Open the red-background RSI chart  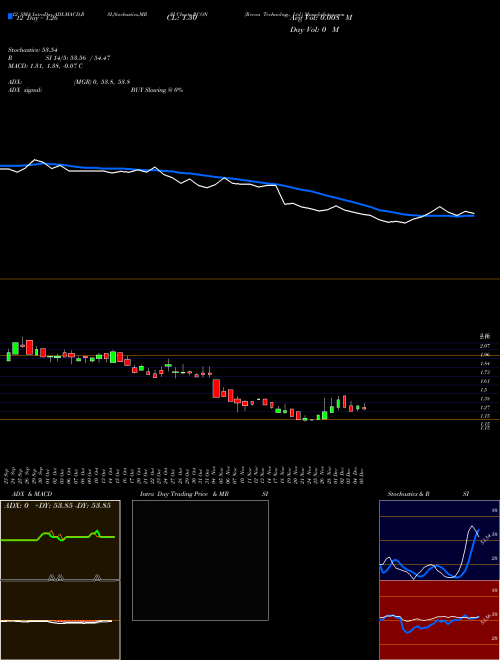click(439, 620)
